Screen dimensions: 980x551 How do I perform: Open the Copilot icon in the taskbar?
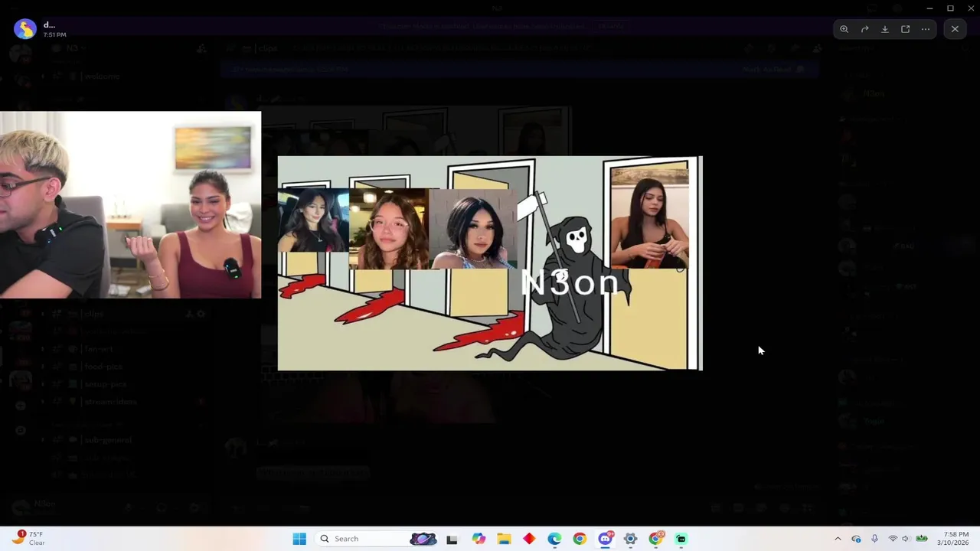point(479,539)
